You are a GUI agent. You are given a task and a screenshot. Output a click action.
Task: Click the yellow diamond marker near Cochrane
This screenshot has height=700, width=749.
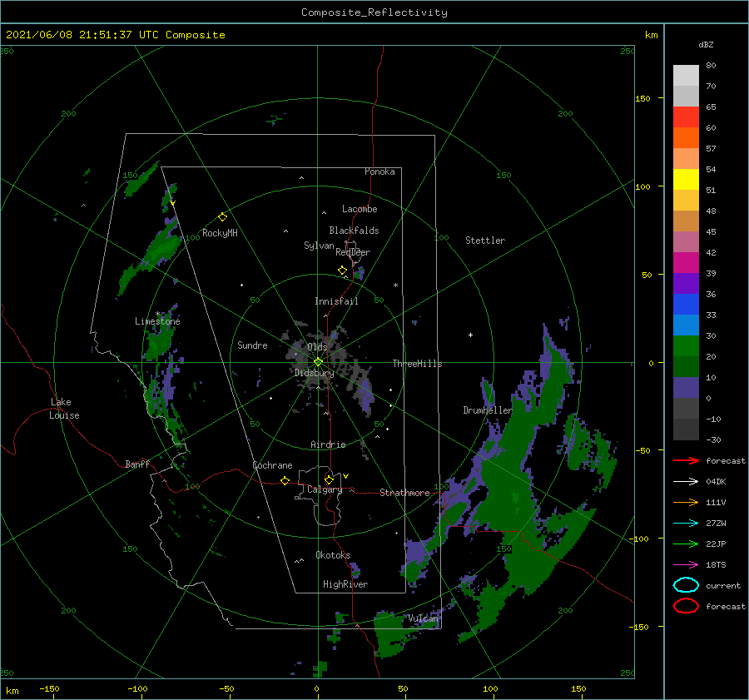(285, 480)
